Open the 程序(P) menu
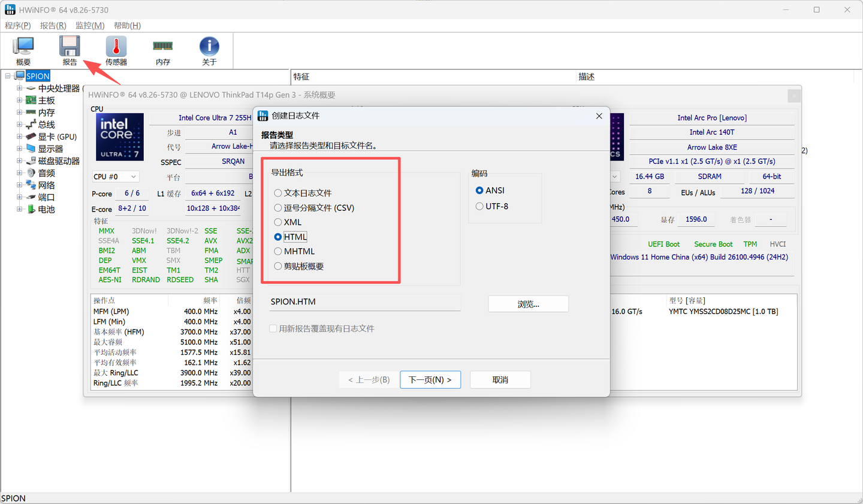This screenshot has height=504, width=863. point(17,25)
